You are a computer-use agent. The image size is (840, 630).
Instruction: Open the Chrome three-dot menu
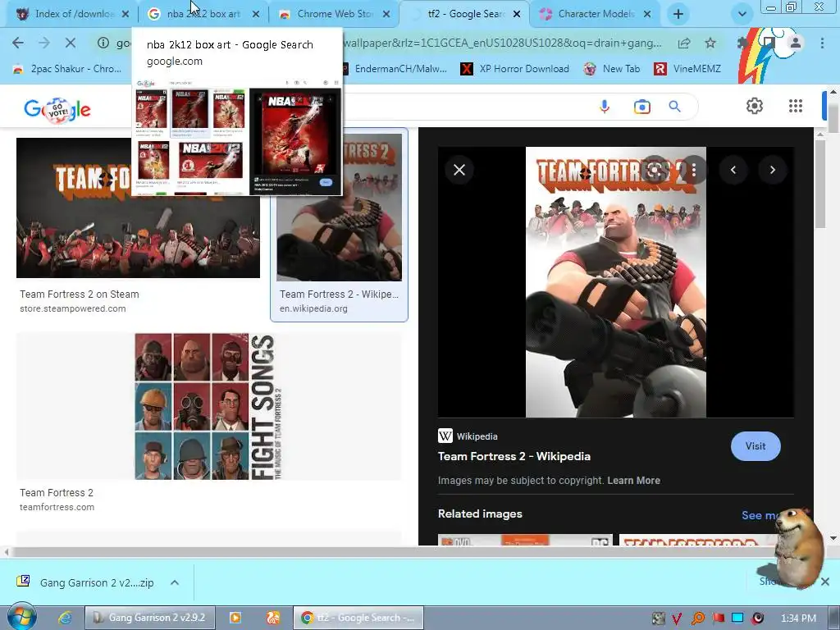pos(822,43)
